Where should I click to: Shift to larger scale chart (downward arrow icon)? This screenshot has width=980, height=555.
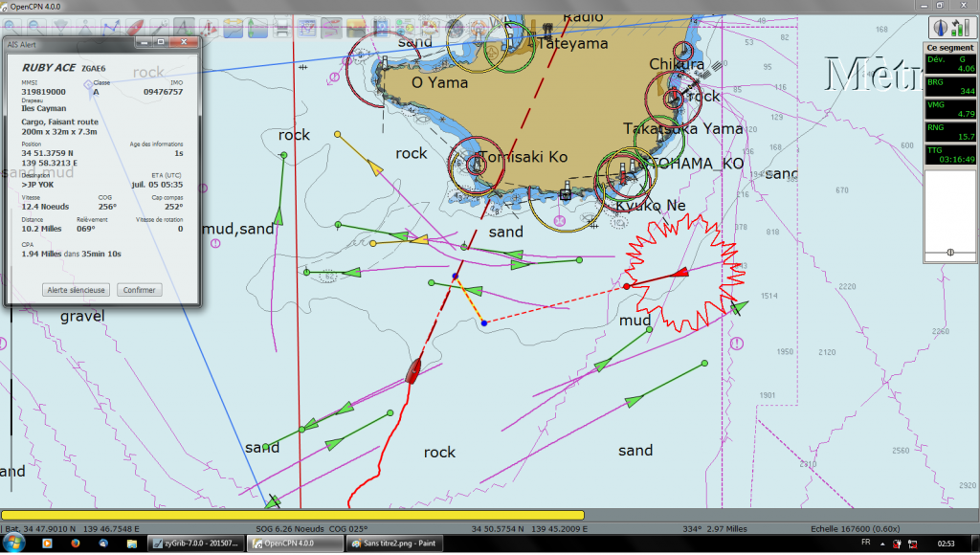60,28
